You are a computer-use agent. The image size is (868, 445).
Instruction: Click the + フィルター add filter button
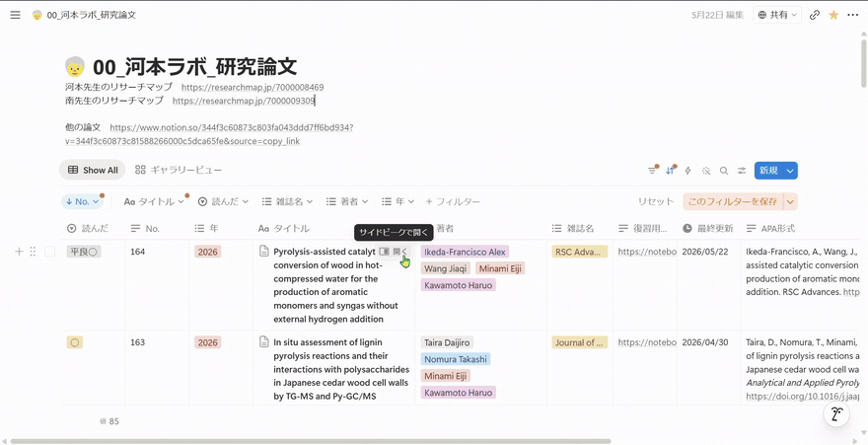pos(453,201)
